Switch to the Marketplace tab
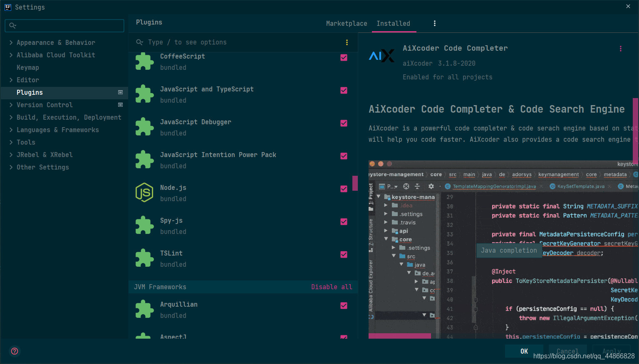This screenshot has width=639, height=364. 347,24
